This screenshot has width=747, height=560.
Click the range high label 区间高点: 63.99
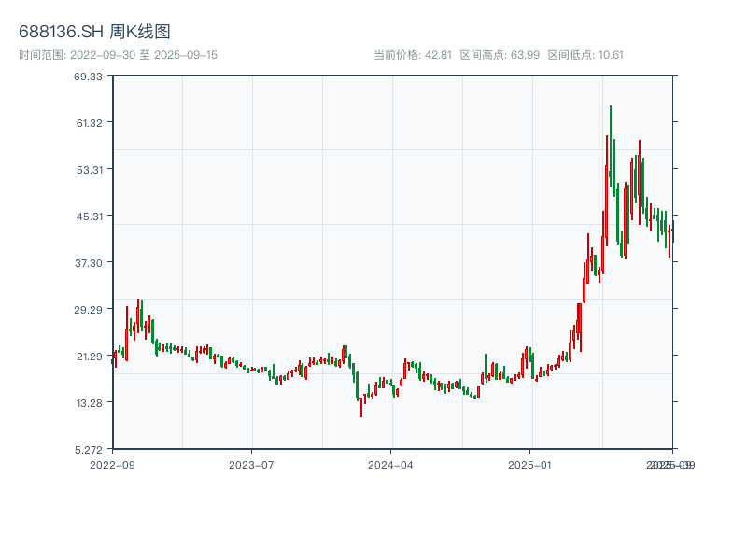(x=500, y=55)
